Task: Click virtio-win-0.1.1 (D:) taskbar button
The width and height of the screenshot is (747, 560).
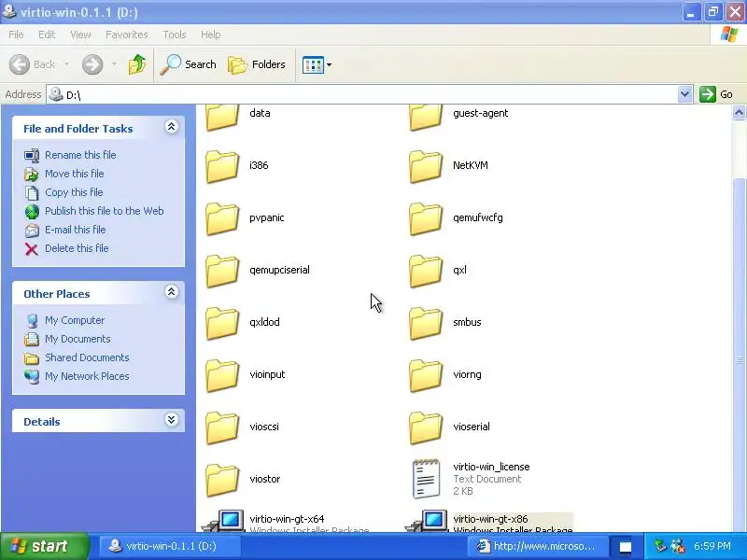Action: (x=169, y=546)
